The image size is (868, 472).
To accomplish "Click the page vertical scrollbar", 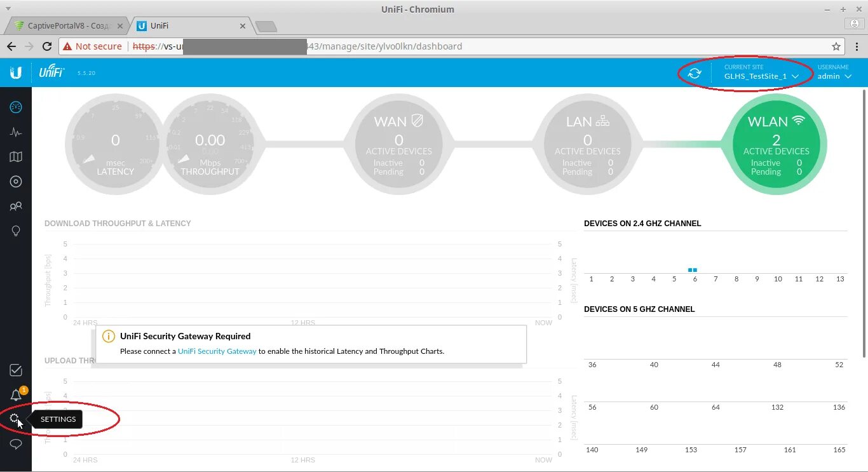I will click(864, 224).
